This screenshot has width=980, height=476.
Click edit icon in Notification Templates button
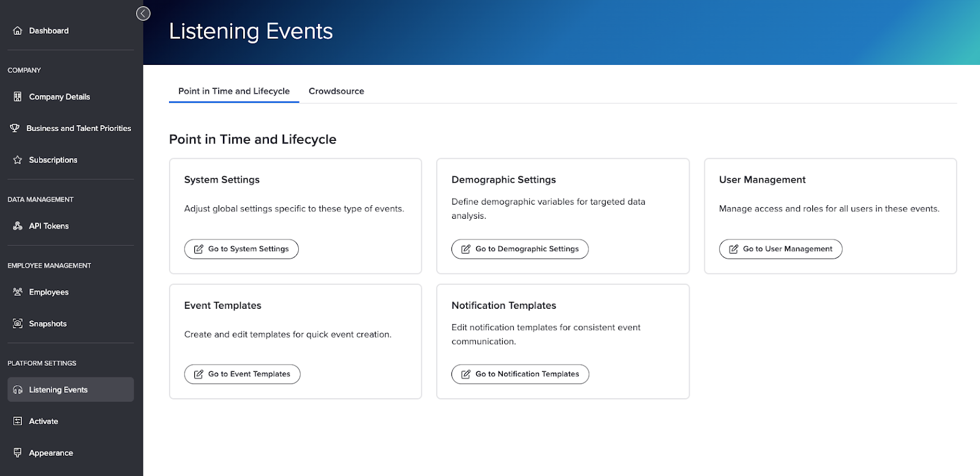coord(466,374)
